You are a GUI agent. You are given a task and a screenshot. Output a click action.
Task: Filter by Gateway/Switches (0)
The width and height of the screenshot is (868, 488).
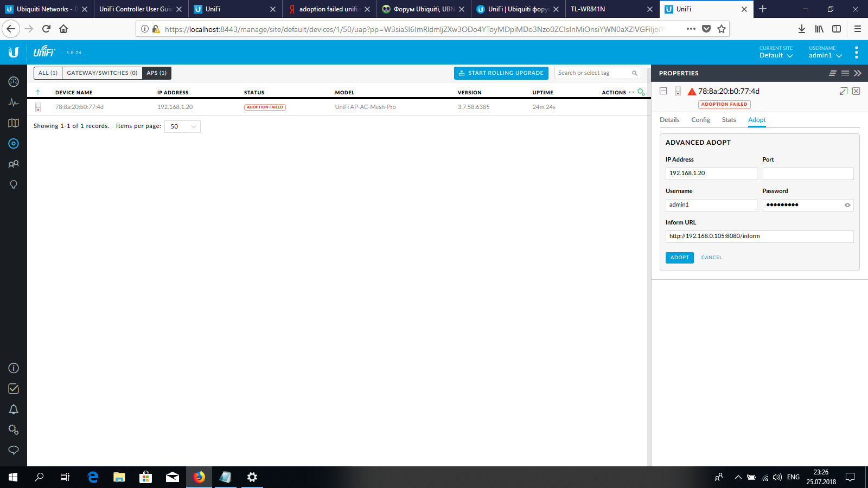click(102, 73)
